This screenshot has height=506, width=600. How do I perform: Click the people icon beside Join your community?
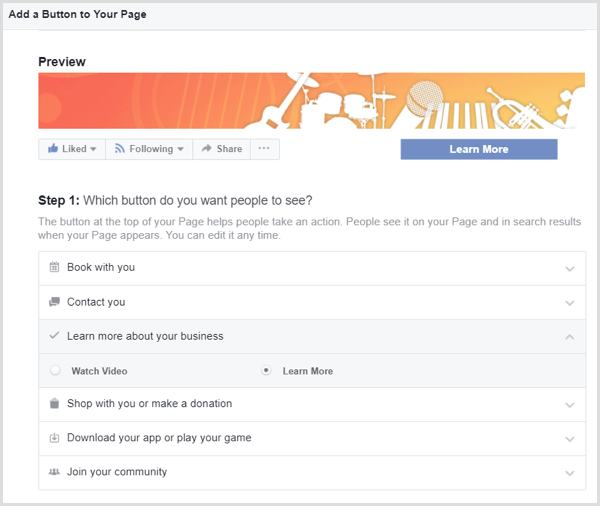click(x=54, y=472)
